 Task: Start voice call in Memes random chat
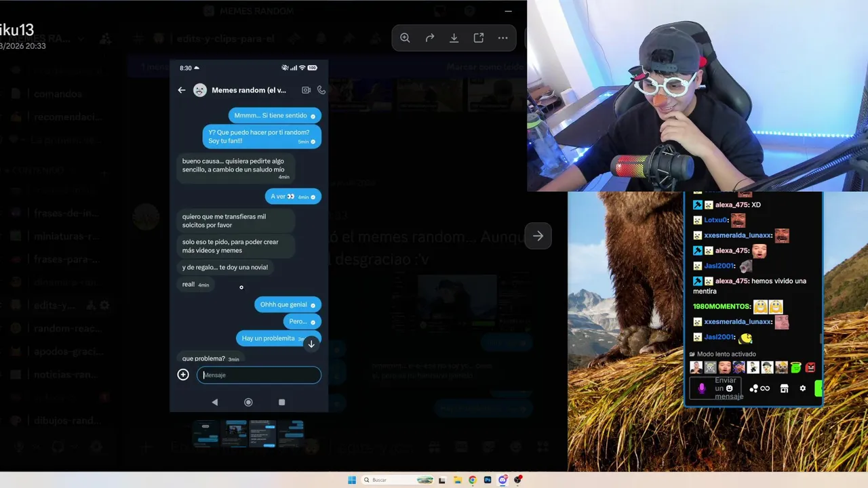click(321, 90)
